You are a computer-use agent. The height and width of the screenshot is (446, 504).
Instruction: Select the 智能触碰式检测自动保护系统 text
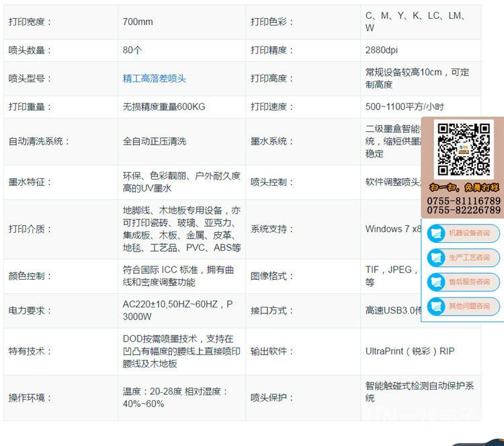coord(419,392)
